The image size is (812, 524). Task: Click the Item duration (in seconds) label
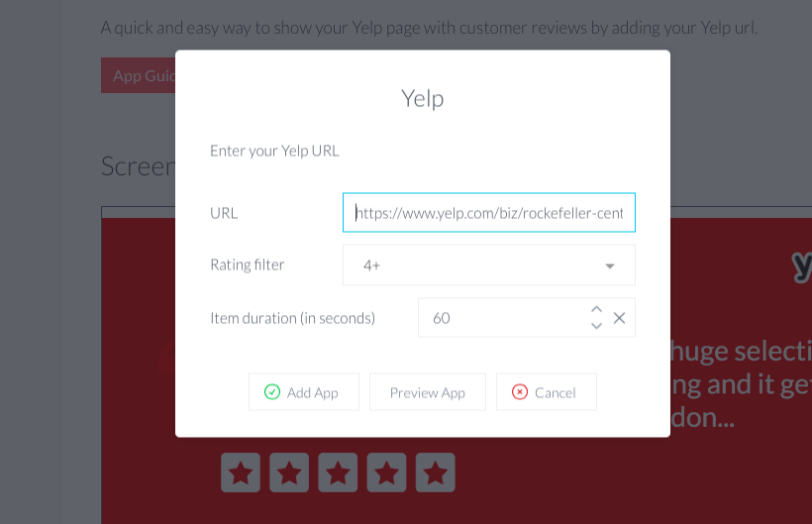tap(292, 318)
